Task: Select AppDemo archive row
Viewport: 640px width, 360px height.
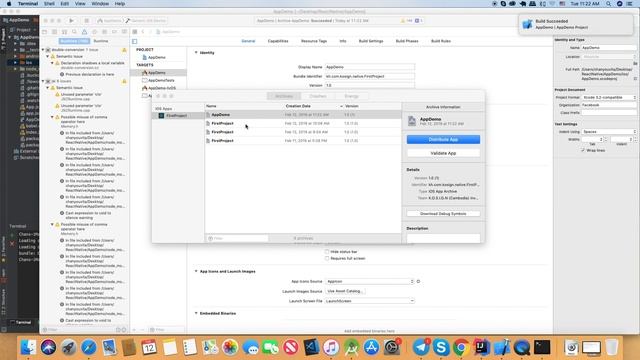Action: 303,115
